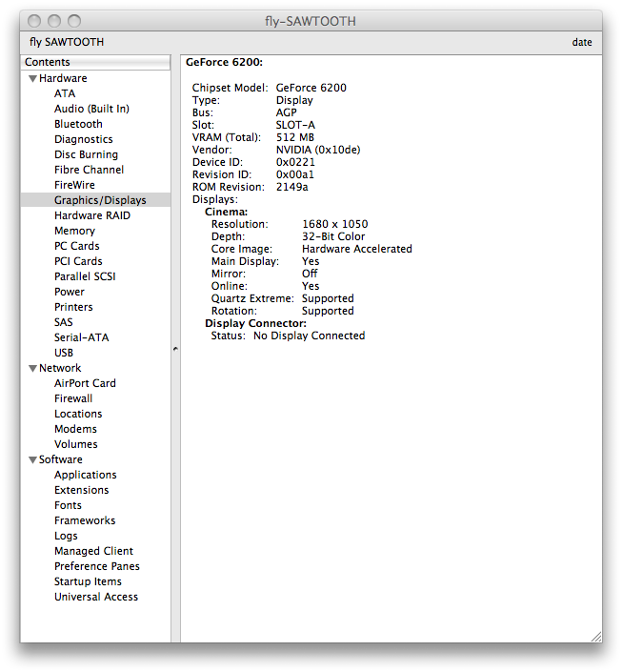Open PCI Cards entry
Screen dimensions: 622x672
coord(78,261)
